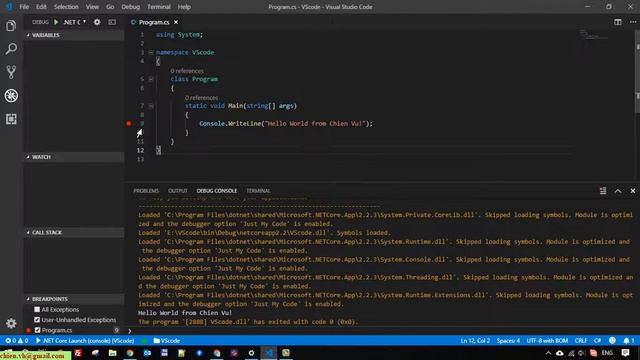Fold the Main method block
640x360 pixels.
pos(151,106)
